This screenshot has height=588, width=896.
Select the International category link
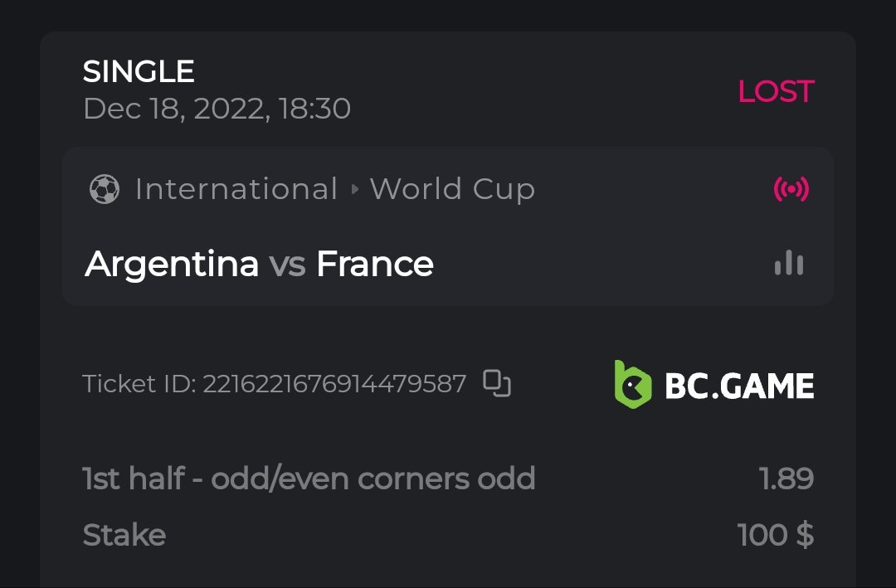click(236, 190)
